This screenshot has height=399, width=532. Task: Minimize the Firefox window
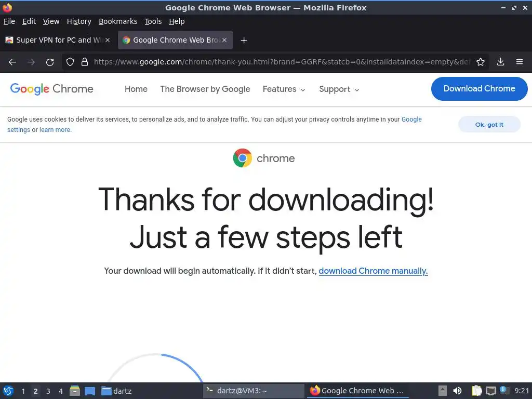pyautogui.click(x=503, y=7)
